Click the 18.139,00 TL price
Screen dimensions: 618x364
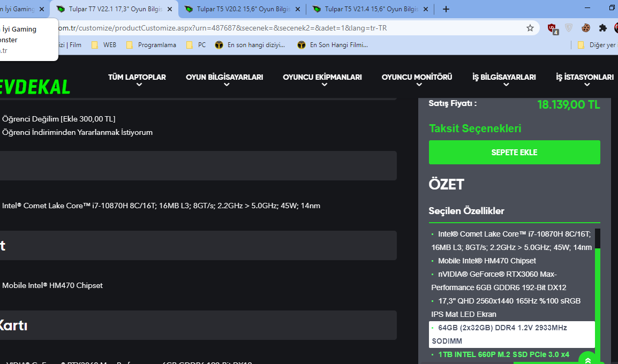point(568,105)
